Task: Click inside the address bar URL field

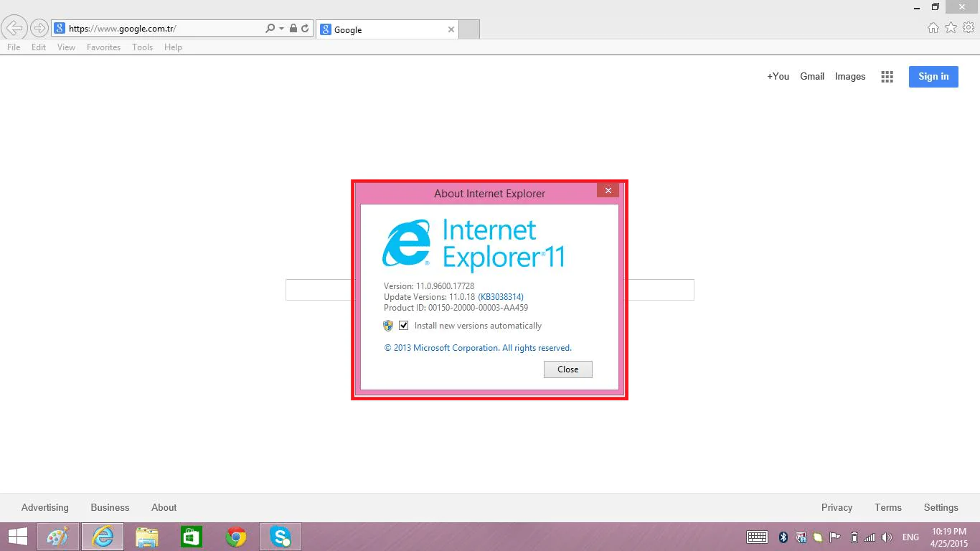Action: click(158, 28)
